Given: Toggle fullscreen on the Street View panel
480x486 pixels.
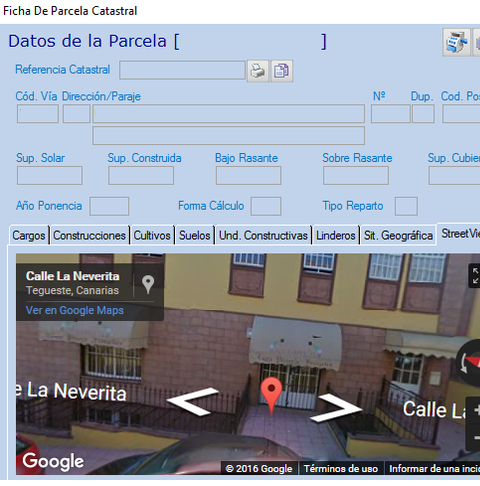Looking at the screenshot, I should pyautogui.click(x=475, y=275).
